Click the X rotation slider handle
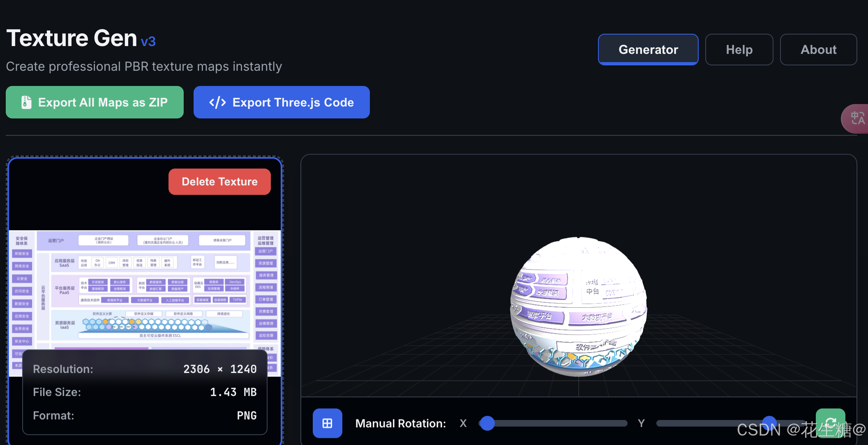Image resolution: width=868 pixels, height=445 pixels. pos(487,423)
